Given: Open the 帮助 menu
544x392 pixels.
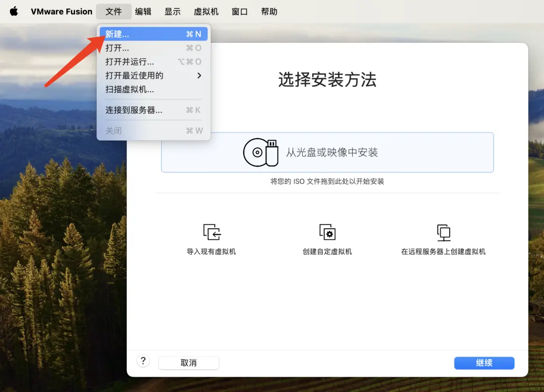Looking at the screenshot, I should [269, 11].
